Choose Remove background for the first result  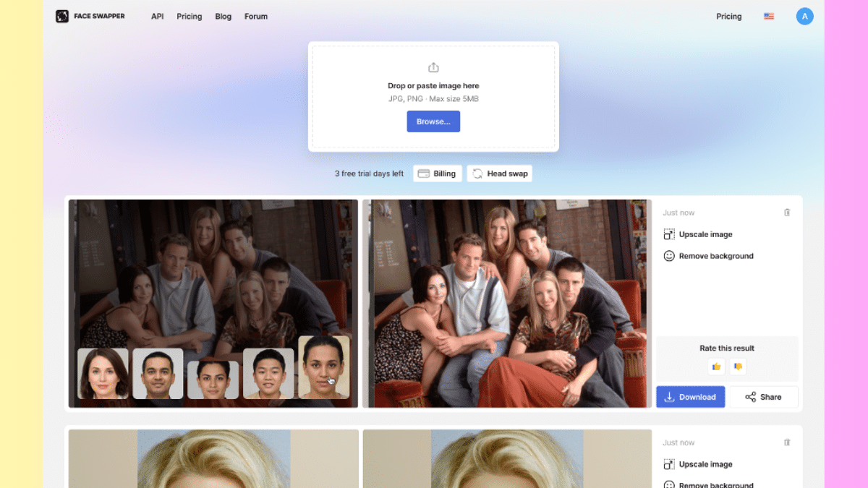click(708, 256)
